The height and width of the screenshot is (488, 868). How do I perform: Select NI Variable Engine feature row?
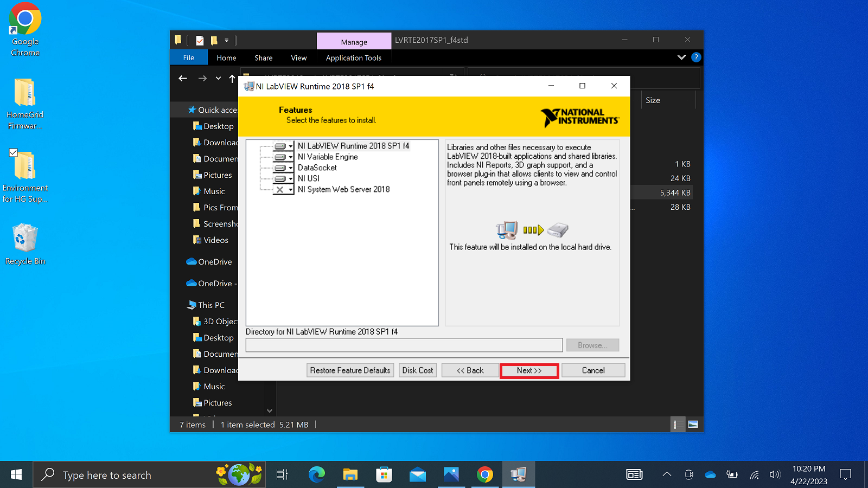point(328,157)
